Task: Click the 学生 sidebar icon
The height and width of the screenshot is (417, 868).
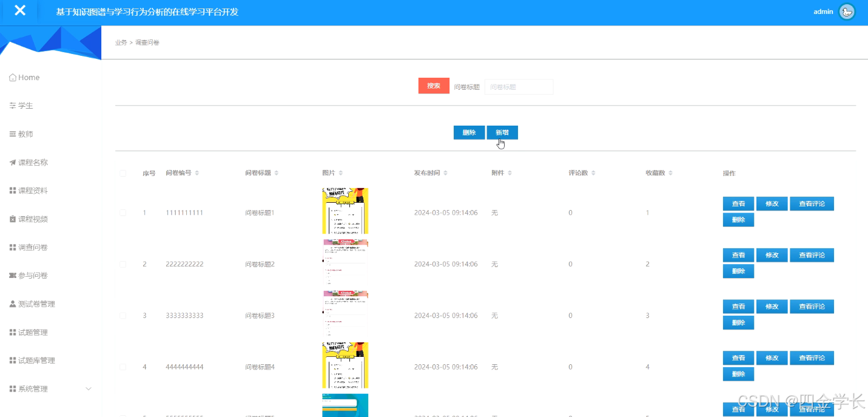Action: [x=13, y=106]
